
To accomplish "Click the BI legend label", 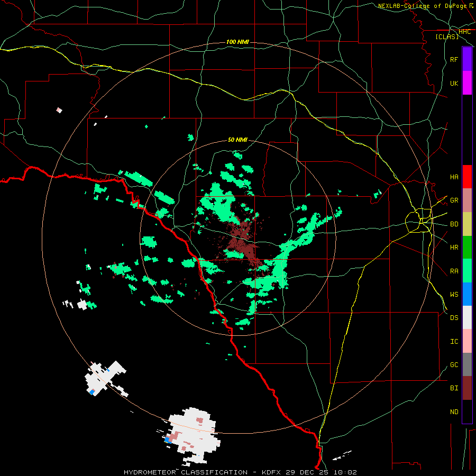I will tap(454, 388).
